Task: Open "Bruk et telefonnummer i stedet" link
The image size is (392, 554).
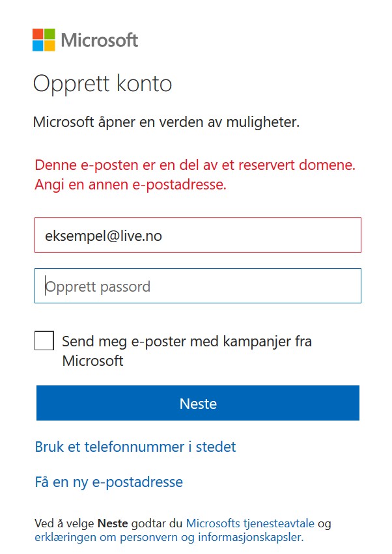Action: pyautogui.click(x=135, y=447)
